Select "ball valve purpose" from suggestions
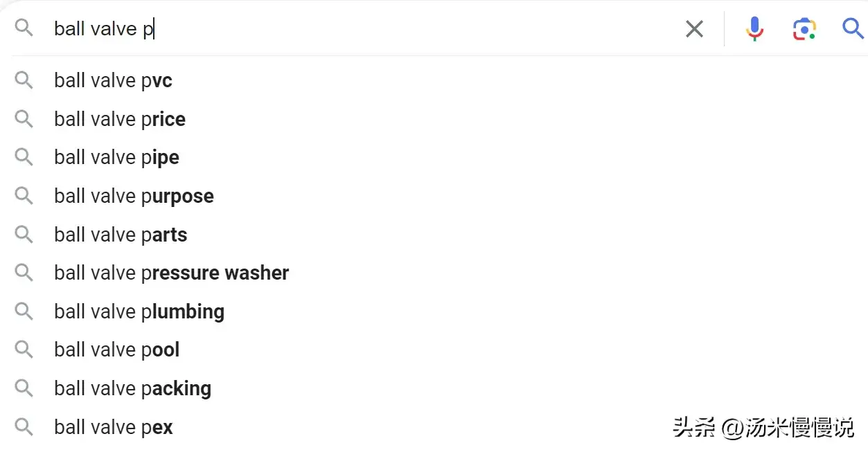 click(134, 196)
